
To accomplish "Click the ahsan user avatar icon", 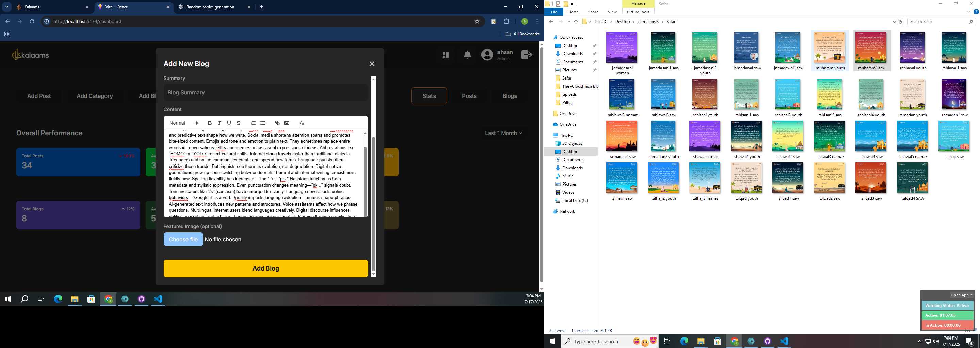I will [x=487, y=55].
